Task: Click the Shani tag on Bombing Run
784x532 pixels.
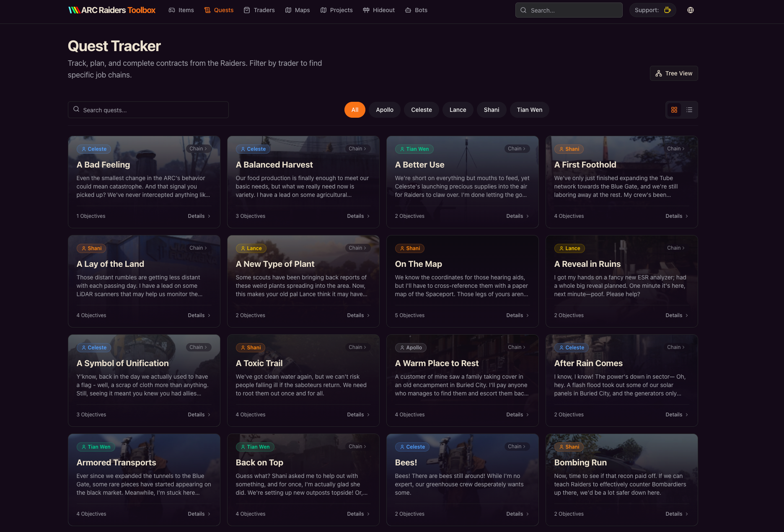Action: [569, 447]
